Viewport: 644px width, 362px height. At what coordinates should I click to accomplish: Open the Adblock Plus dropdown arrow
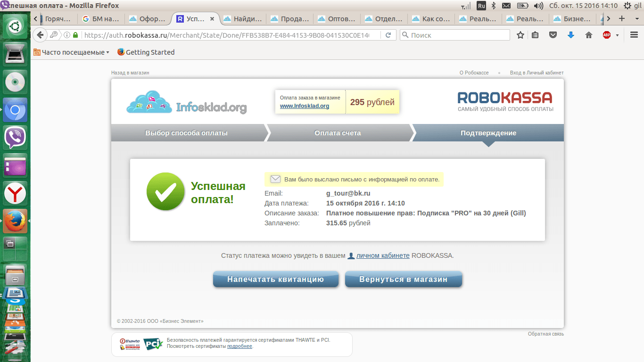tap(617, 35)
